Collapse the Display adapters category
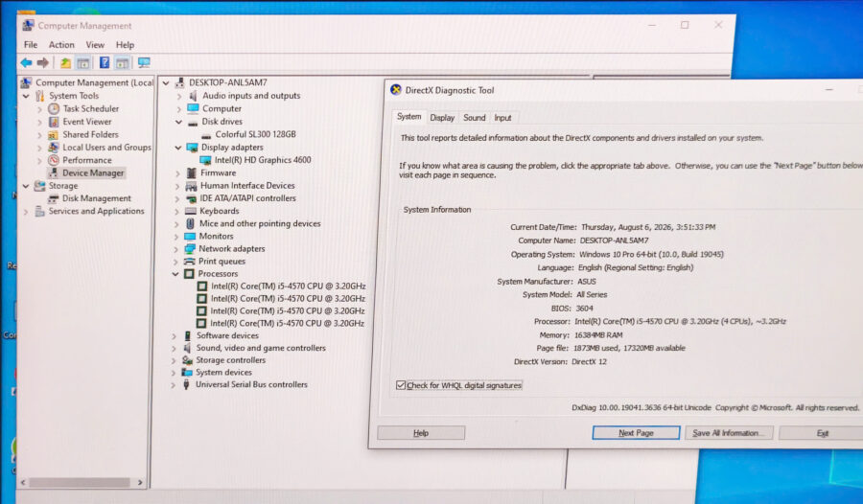The width and height of the screenshot is (863, 504). (177, 148)
